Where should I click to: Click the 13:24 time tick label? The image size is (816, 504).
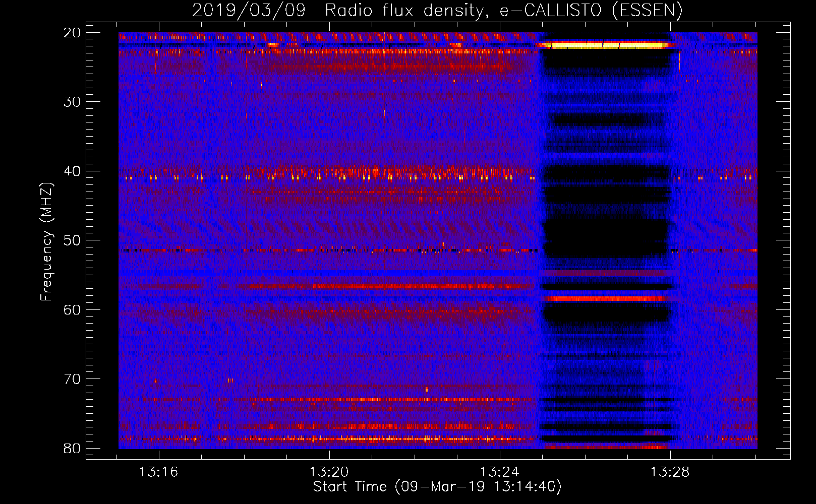(x=500, y=472)
